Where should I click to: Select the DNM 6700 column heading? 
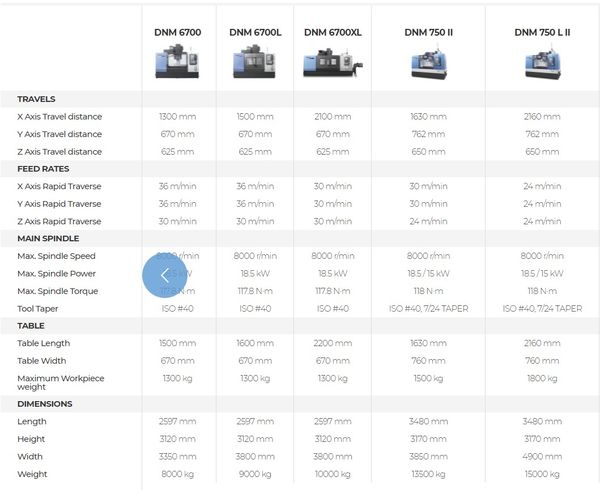coord(178,33)
